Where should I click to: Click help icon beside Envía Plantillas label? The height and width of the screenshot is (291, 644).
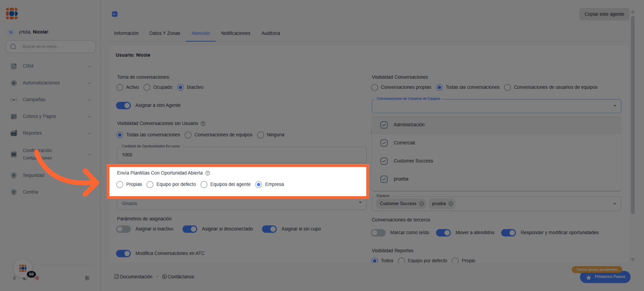207,173
